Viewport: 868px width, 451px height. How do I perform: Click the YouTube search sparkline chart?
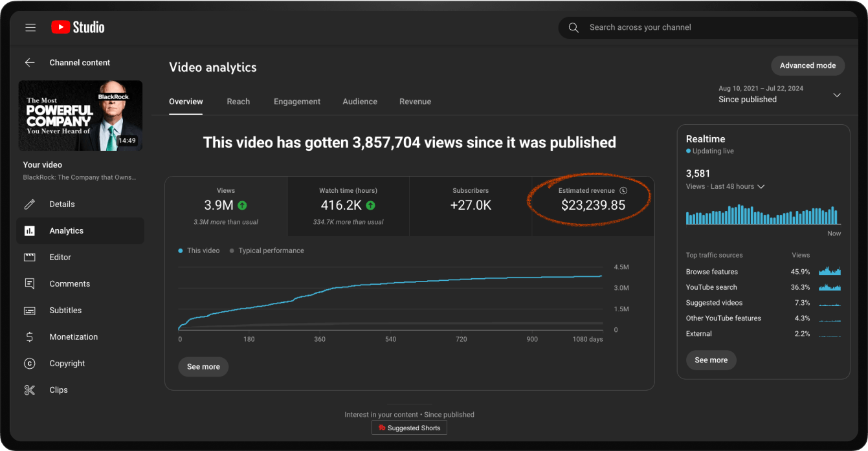click(830, 287)
